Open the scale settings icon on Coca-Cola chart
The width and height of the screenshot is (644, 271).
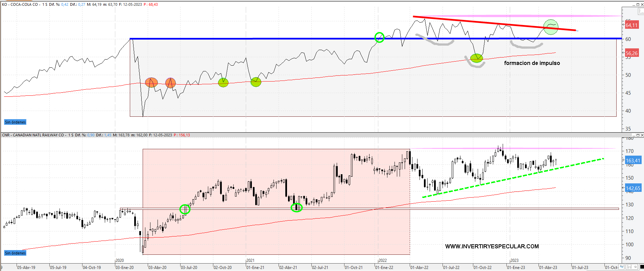[641, 12]
